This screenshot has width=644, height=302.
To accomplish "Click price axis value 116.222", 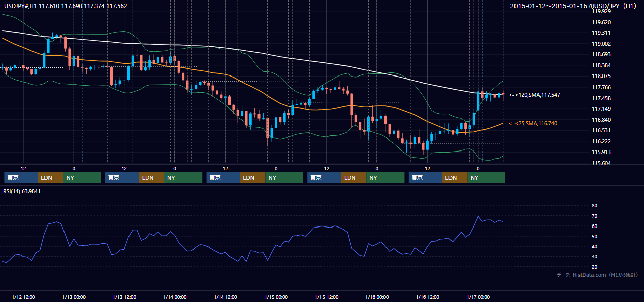I will [601, 141].
